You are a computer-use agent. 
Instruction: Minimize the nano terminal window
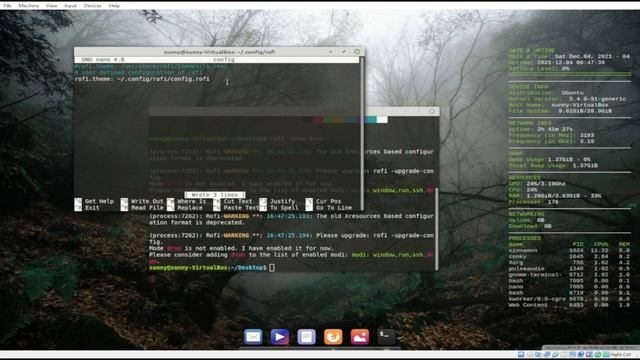[331, 52]
